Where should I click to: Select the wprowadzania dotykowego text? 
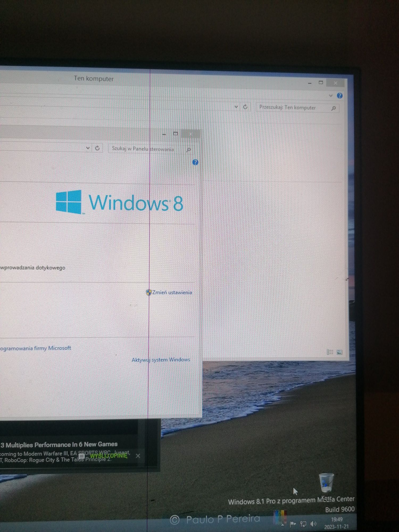coord(32,268)
